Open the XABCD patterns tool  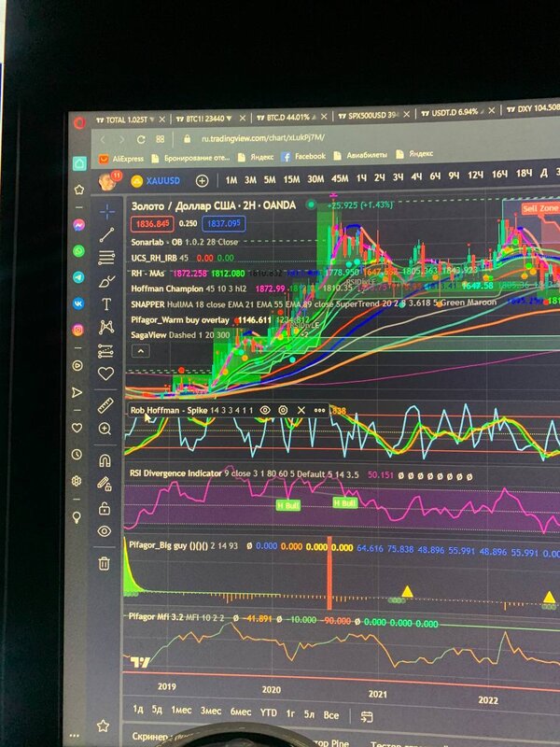(x=106, y=327)
